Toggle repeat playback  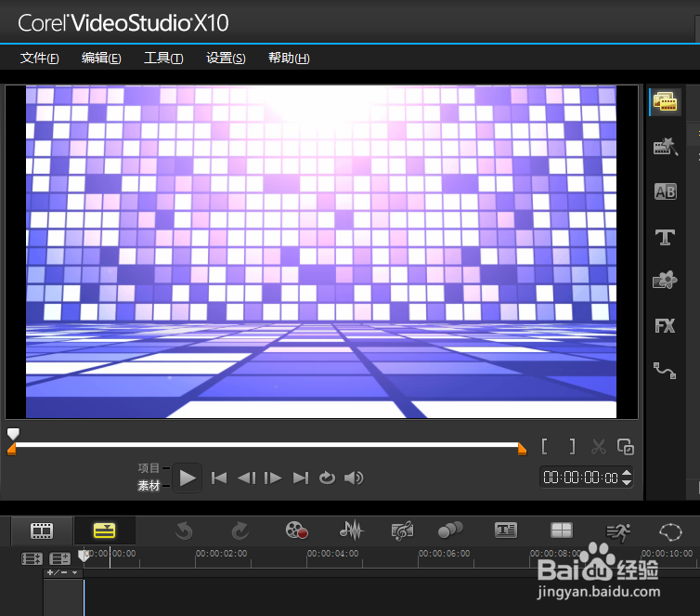pyautogui.click(x=327, y=478)
